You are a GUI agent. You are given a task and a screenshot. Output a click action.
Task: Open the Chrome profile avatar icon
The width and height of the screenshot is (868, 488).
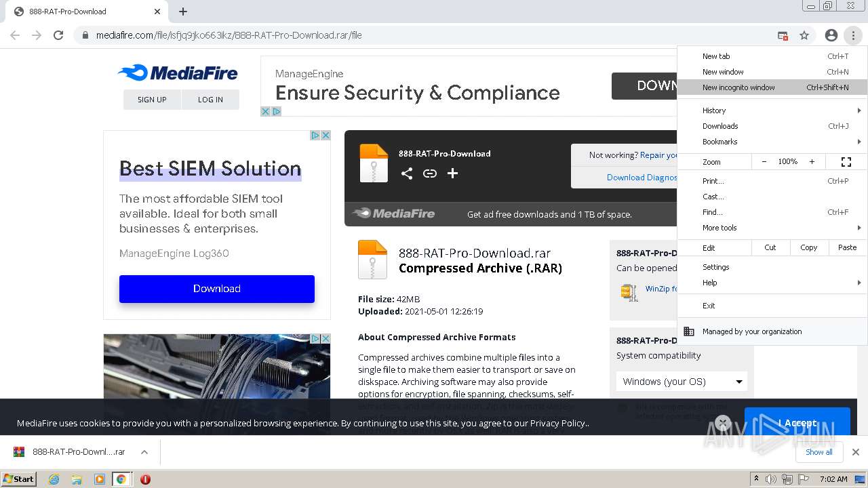[x=831, y=35]
